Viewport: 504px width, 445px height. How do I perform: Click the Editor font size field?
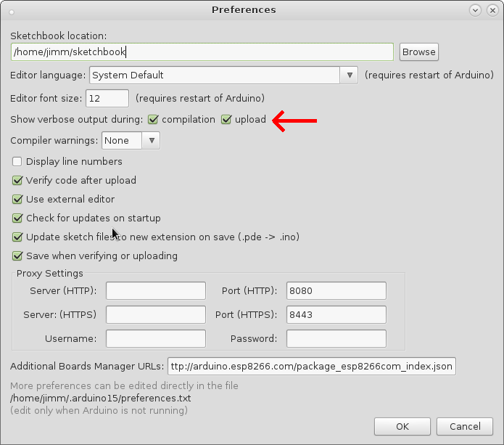click(107, 98)
